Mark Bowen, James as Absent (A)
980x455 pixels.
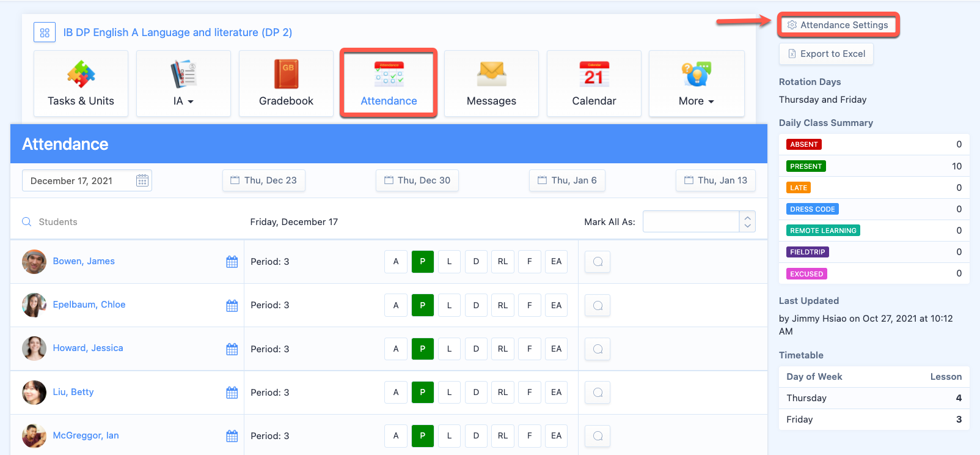point(395,262)
